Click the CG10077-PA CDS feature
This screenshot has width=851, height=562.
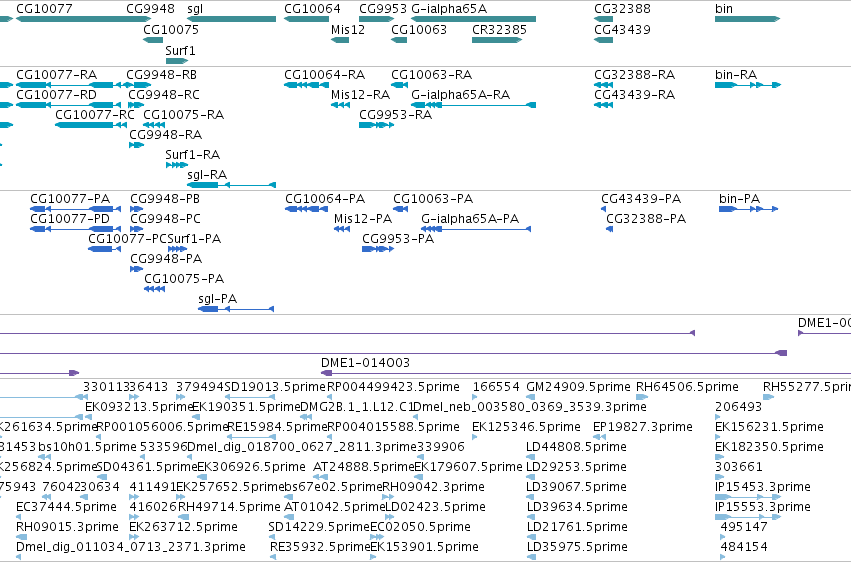coord(75,209)
